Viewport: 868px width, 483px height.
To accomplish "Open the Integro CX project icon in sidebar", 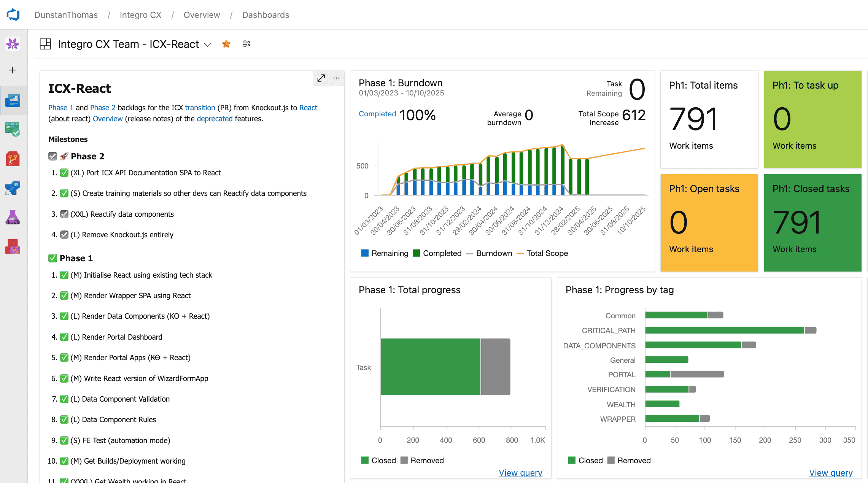I will point(13,44).
